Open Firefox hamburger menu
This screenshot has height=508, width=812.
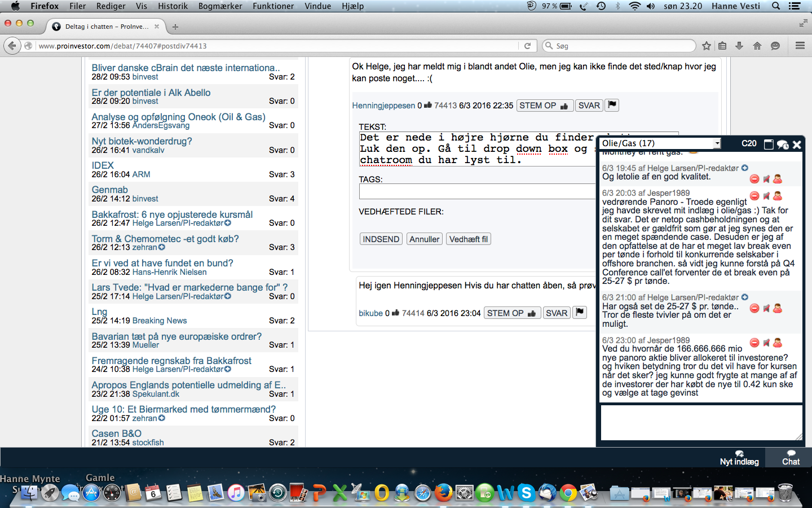(x=800, y=46)
